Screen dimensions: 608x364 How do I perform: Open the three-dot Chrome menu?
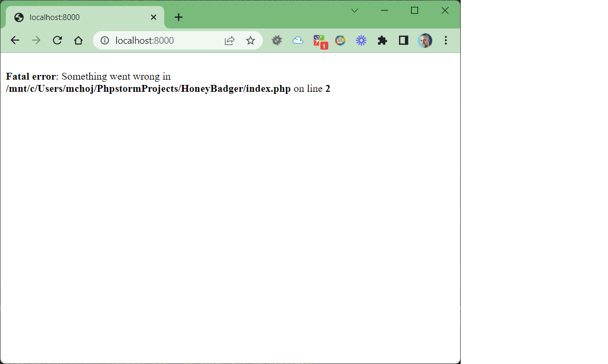(446, 40)
